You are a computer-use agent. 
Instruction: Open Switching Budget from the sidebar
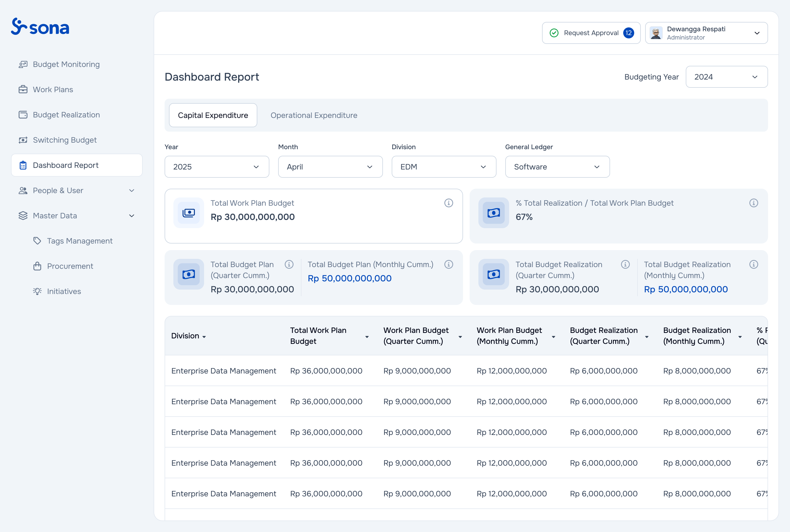click(77, 140)
